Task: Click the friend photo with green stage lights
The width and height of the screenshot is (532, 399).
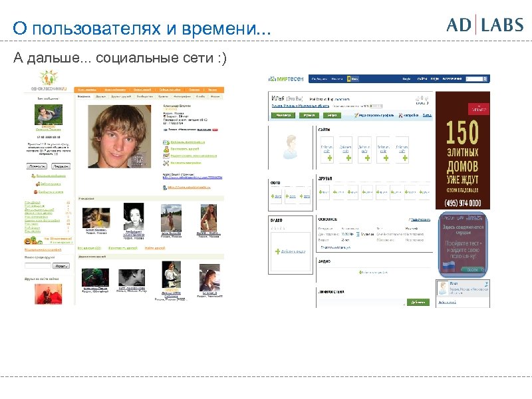Action: [x=96, y=277]
